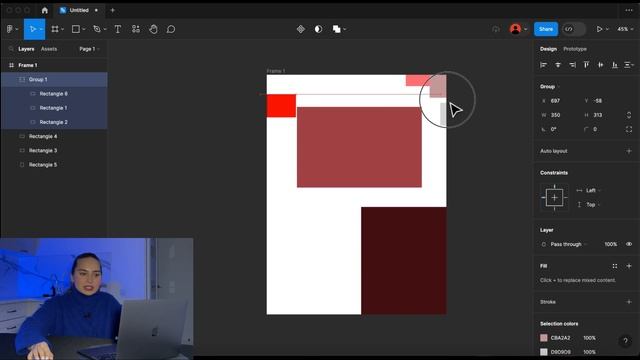Select the Group 1 layer
Viewport: 640px width, 360px height.
point(54,80)
